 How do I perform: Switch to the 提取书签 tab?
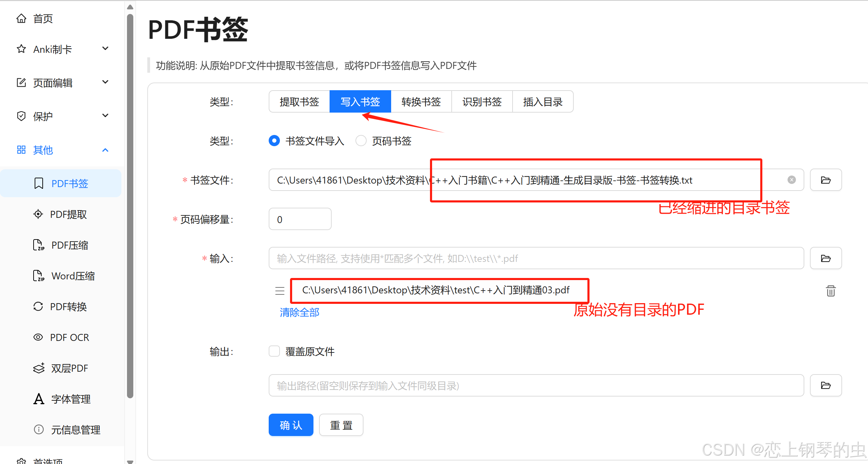click(299, 102)
